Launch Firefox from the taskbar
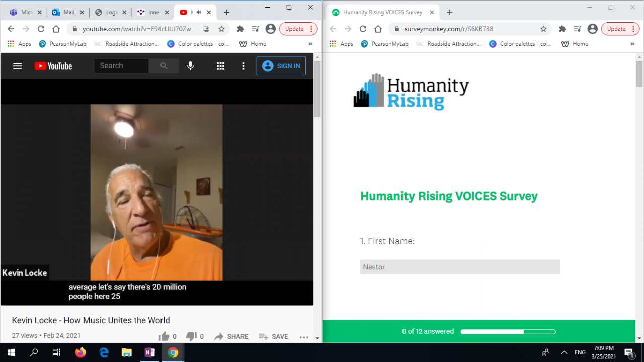 (x=80, y=352)
